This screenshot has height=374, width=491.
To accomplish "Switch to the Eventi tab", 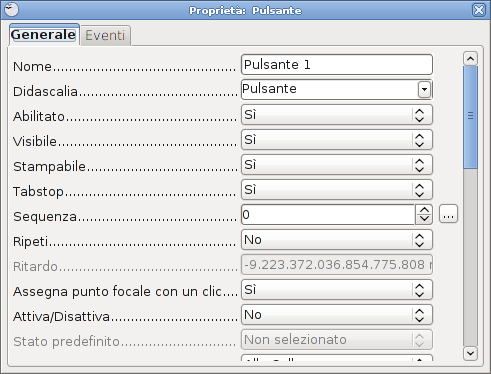I will [105, 35].
